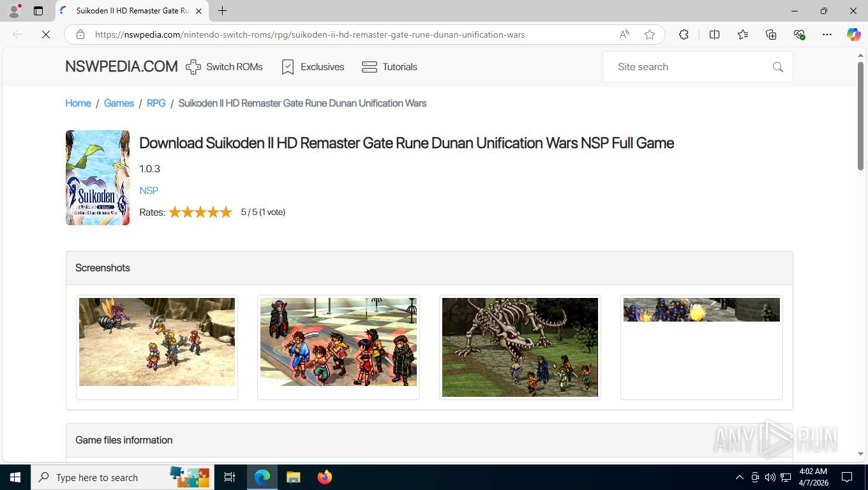Click the Screenshots section heading
Screen dimensions: 868x490
pos(103,268)
